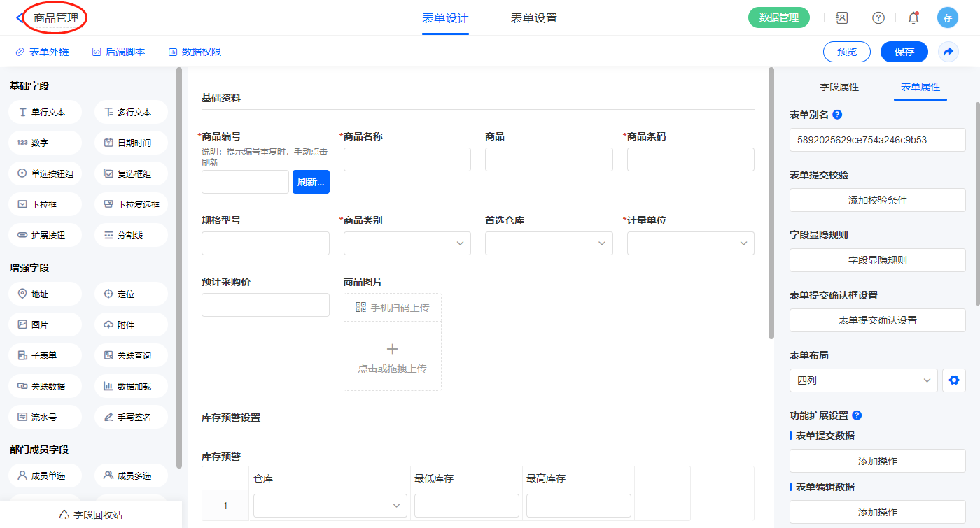980x528 pixels.
Task: Expand the 计量单位 dropdown
Action: click(x=690, y=243)
